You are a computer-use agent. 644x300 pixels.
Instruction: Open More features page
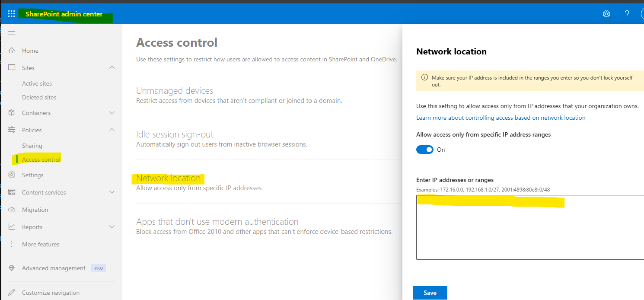(x=41, y=244)
